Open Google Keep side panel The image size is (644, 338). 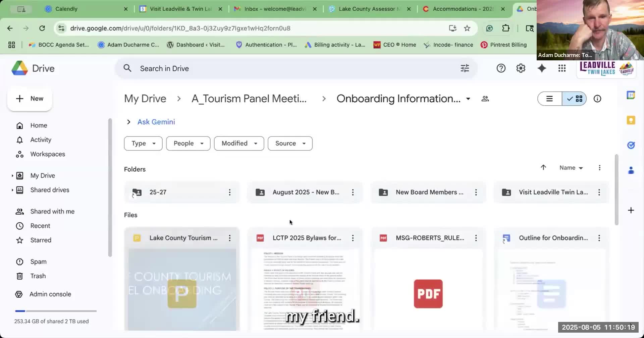631,120
